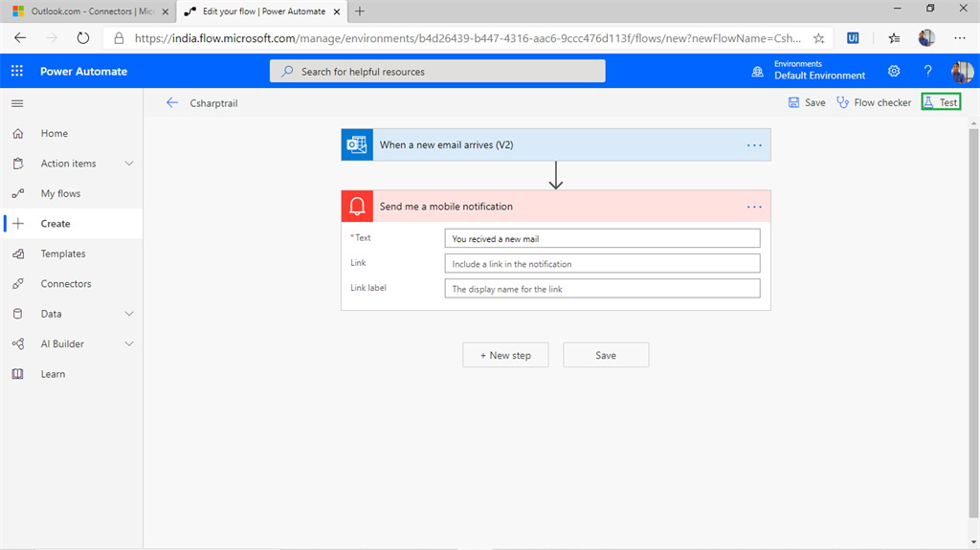
Task: View site information lock icon
Action: (119, 38)
